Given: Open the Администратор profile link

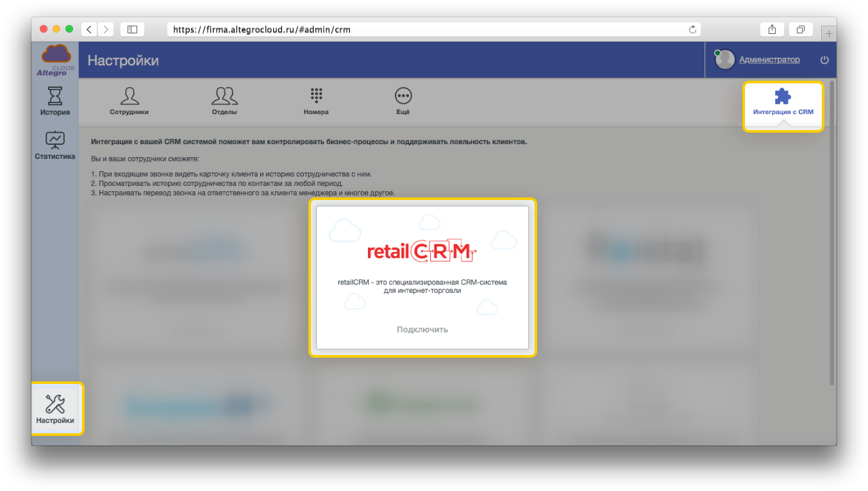Looking at the screenshot, I should [x=769, y=60].
